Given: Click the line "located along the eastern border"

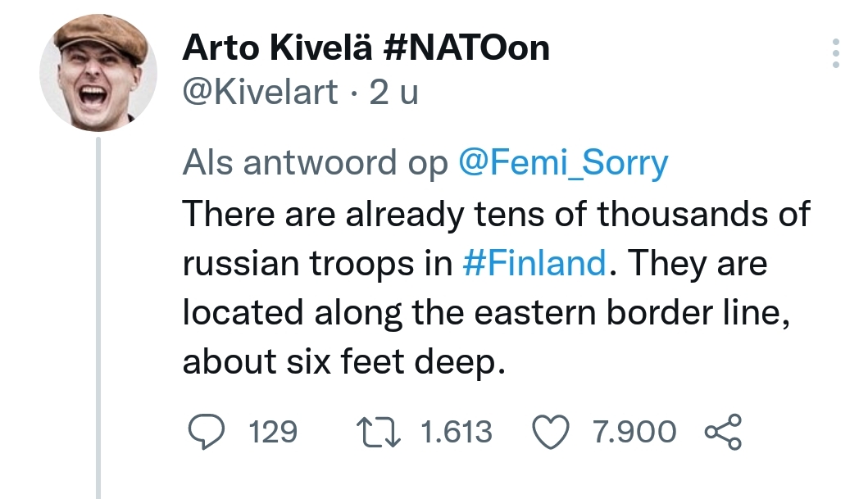Looking at the screenshot, I should [485, 313].
